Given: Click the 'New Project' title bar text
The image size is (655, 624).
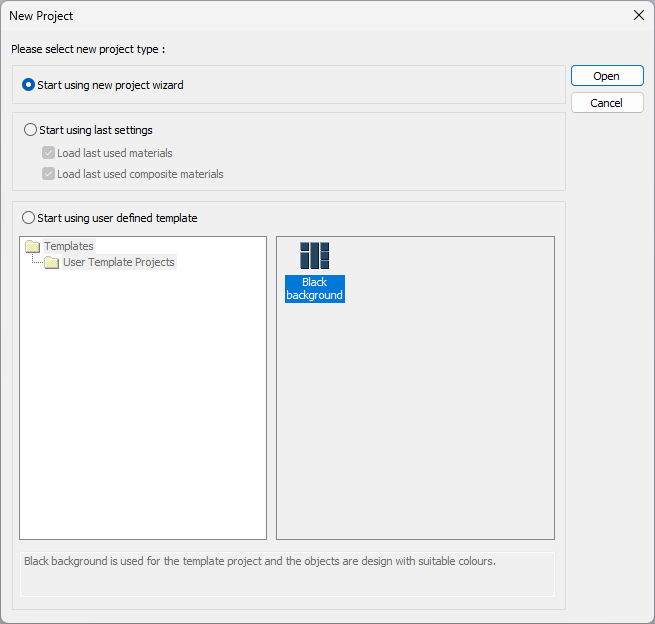Looking at the screenshot, I should [41, 16].
